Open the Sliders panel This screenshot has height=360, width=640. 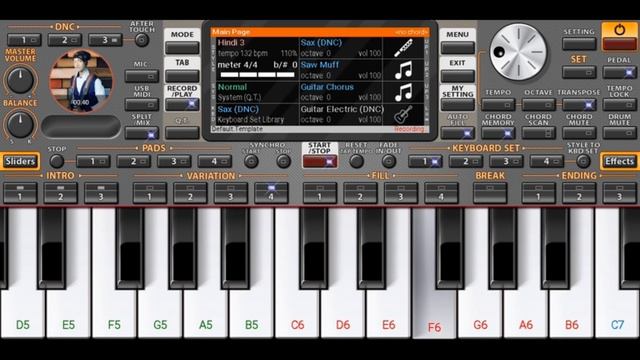click(x=20, y=161)
